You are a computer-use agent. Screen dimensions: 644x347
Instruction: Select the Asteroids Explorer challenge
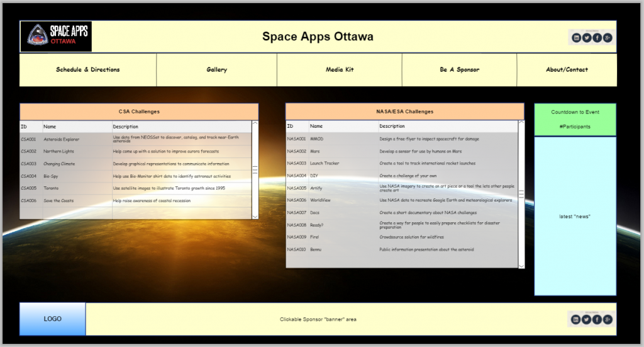62,139
